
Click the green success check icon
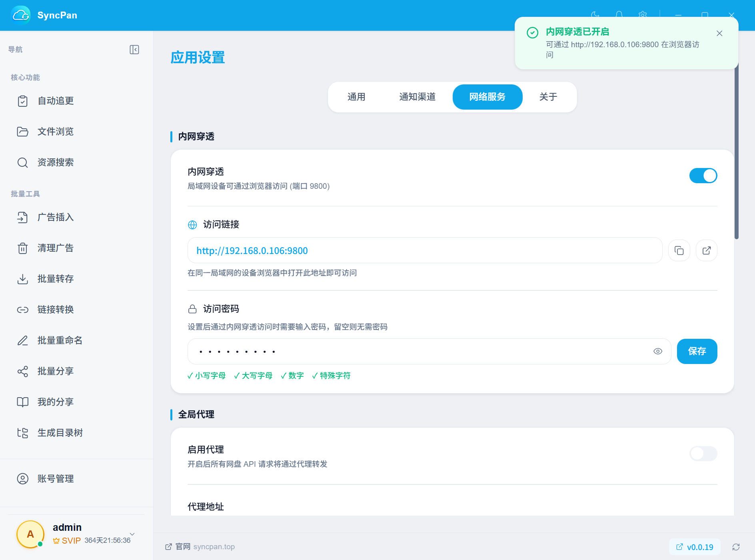(533, 32)
